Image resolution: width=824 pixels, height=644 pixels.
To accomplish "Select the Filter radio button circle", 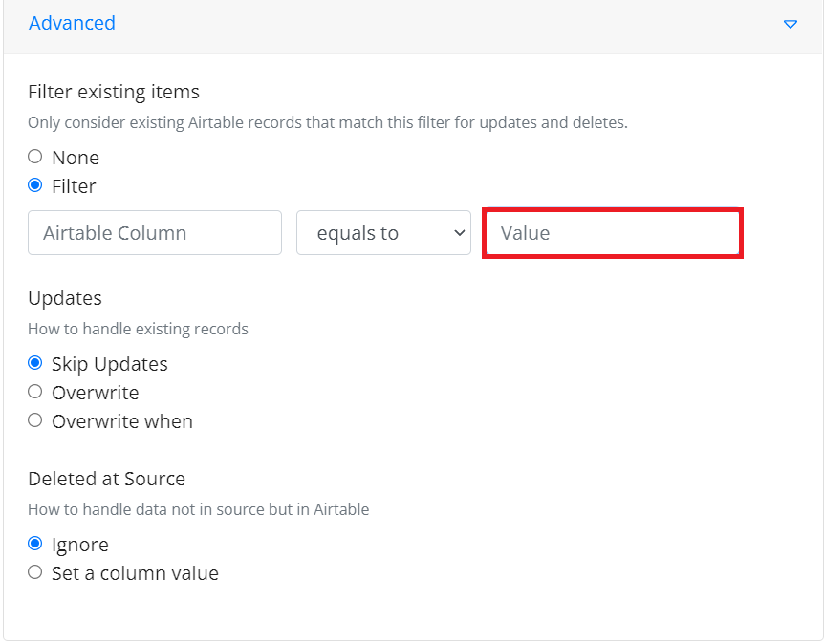I will [x=35, y=185].
